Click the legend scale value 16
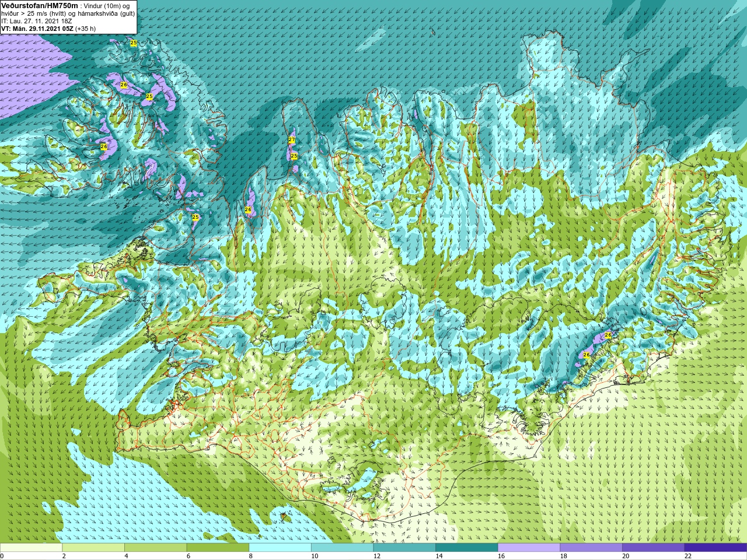 [x=501, y=556]
